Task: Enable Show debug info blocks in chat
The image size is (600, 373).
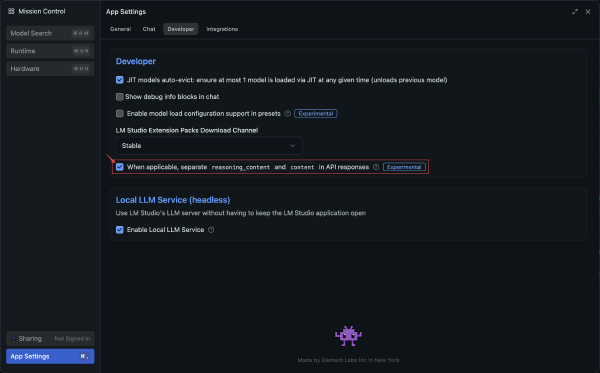Action: click(x=120, y=97)
